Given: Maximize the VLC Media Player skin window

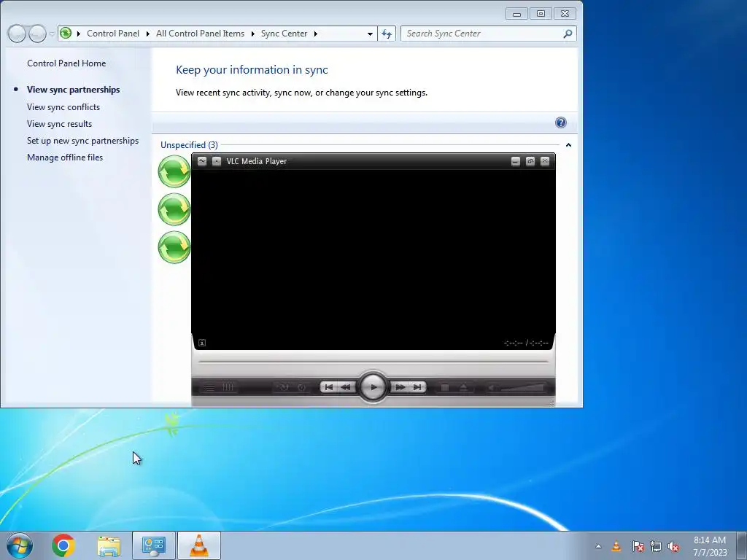Looking at the screenshot, I should pos(530,161).
